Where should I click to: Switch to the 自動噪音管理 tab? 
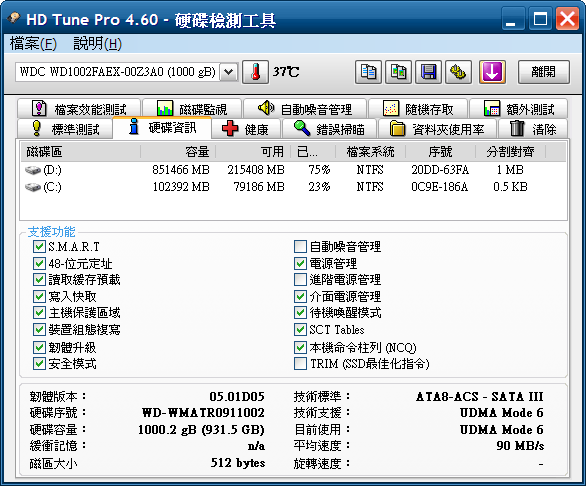pyautogui.click(x=305, y=109)
